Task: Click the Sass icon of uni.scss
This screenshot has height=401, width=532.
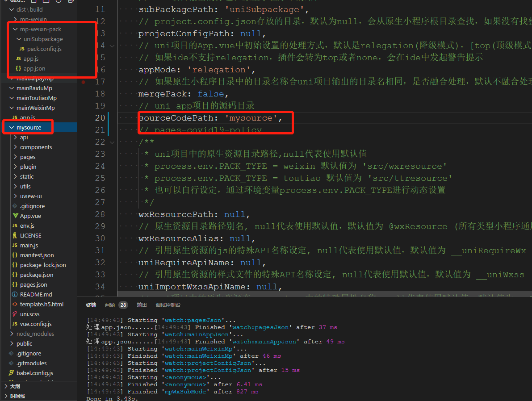Action: (x=15, y=314)
